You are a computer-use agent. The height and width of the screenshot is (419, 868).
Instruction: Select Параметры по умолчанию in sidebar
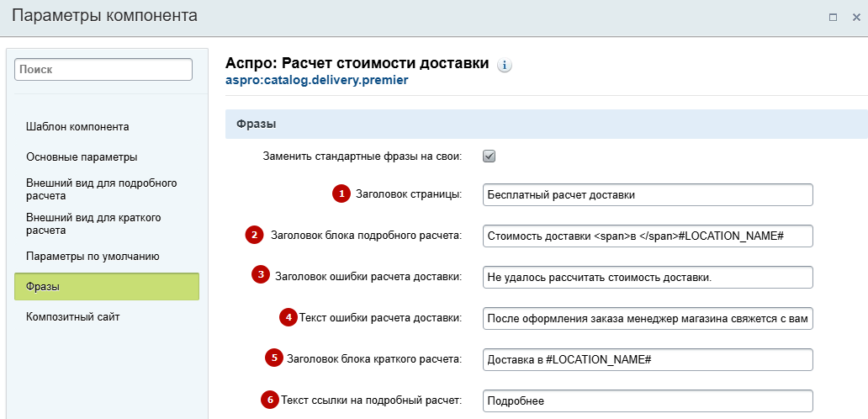pos(93,257)
